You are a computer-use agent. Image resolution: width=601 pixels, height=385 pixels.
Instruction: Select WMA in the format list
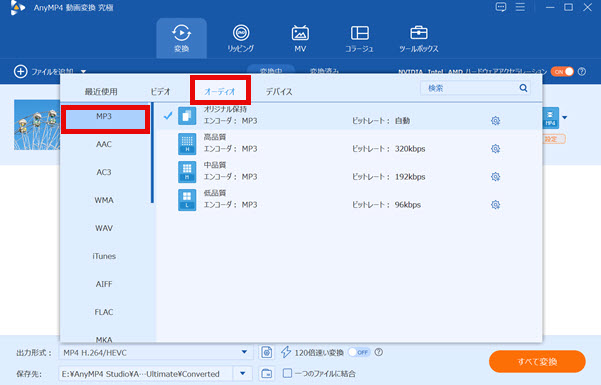(104, 200)
